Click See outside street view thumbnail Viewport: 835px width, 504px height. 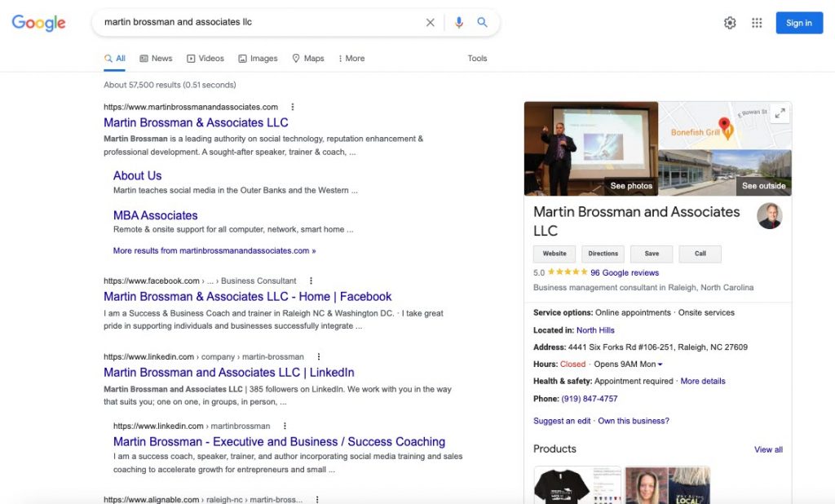click(x=725, y=173)
